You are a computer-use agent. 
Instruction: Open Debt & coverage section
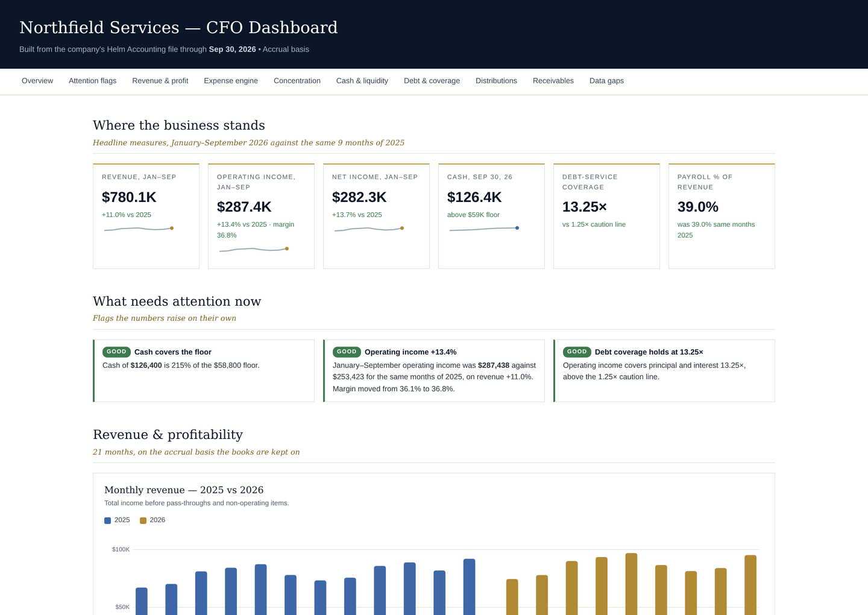(x=432, y=81)
